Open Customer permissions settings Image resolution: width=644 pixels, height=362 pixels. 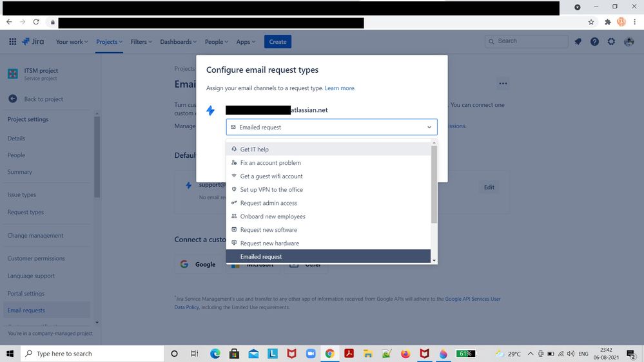coord(36,258)
